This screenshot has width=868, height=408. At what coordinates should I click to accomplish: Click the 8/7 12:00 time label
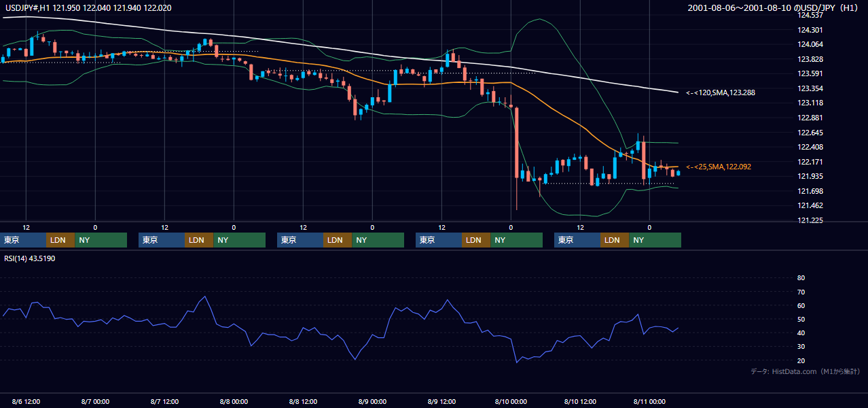[x=164, y=401]
